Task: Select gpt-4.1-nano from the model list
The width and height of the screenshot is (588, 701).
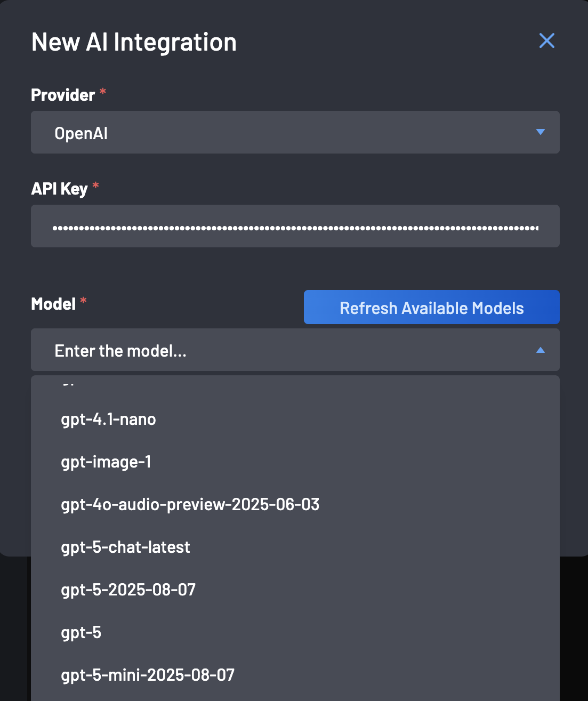Action: point(108,420)
